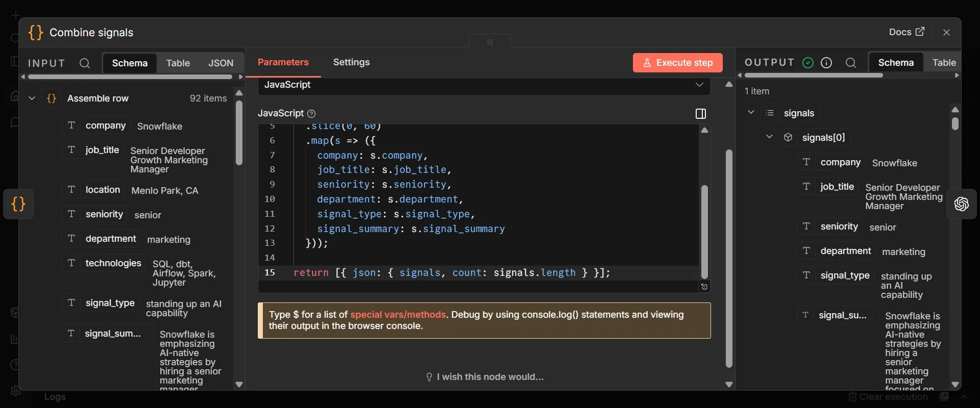Screen dimensions: 980x408
Task: Collapse the Assemble row input node
Action: point(32,98)
